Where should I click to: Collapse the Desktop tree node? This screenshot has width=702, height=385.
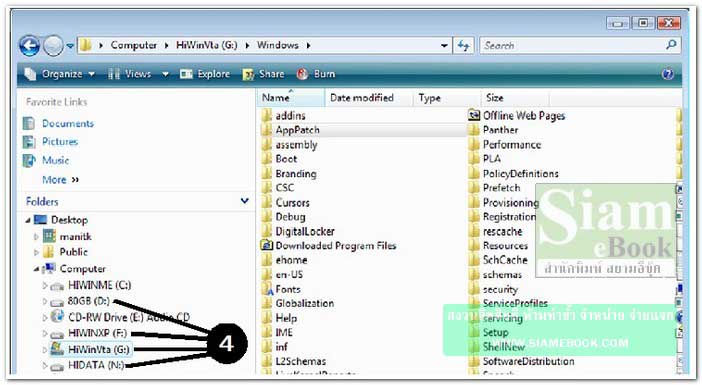click(x=28, y=220)
